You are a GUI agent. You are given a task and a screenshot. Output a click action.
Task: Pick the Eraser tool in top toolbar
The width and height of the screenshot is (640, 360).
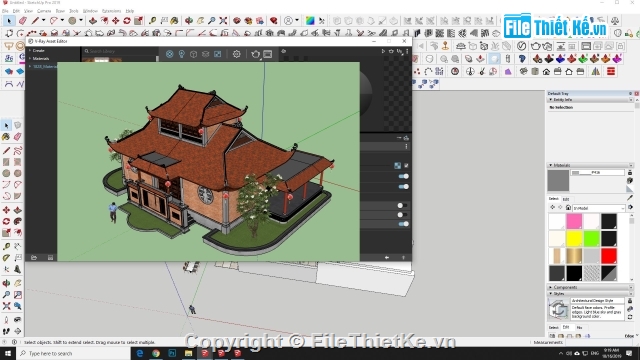point(23,20)
